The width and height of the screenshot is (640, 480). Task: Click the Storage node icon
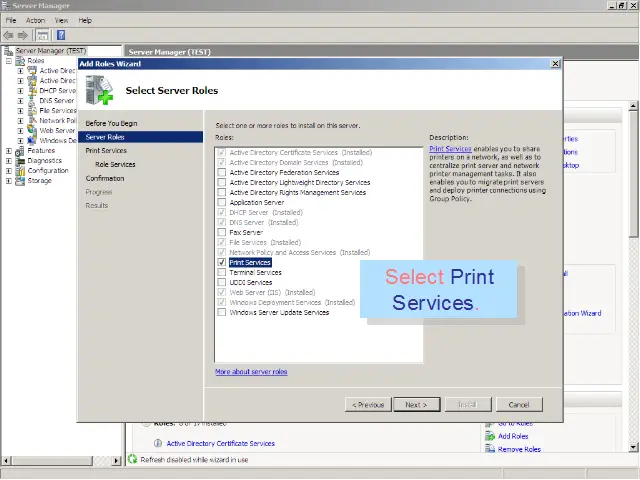[x=20, y=181]
